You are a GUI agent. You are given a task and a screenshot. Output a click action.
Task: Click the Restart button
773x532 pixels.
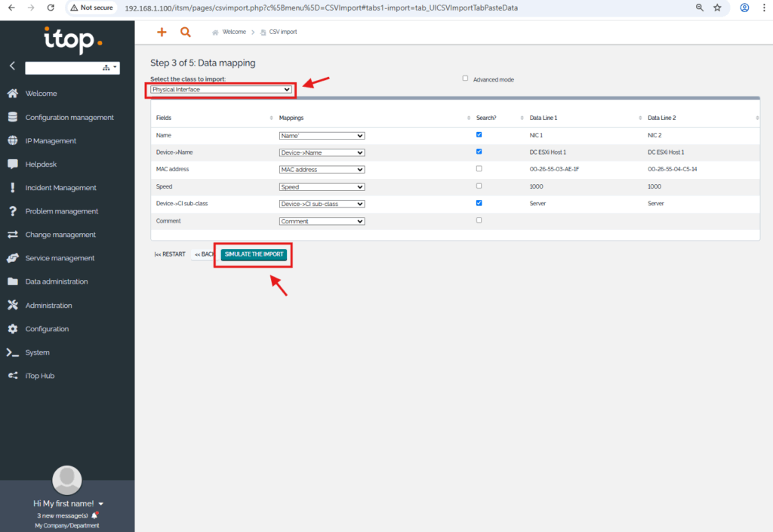click(x=170, y=254)
